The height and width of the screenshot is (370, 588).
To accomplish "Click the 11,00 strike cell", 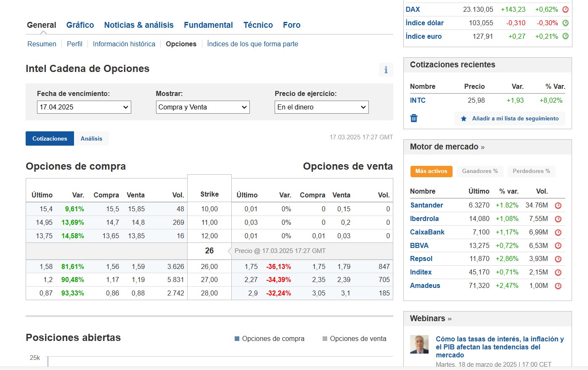I will tap(209, 222).
